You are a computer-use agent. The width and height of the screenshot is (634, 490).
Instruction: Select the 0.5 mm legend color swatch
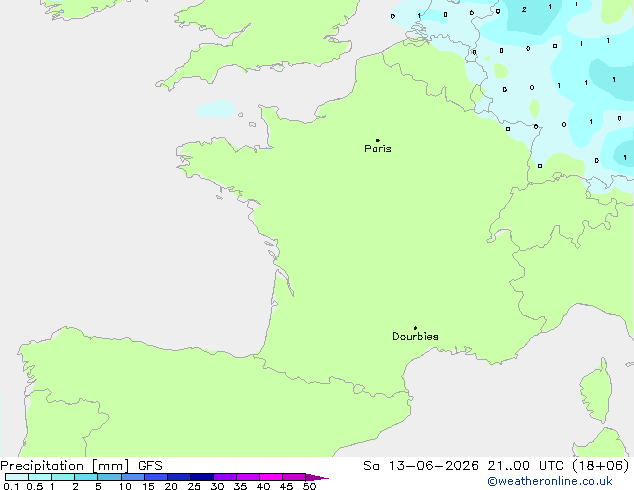40,477
